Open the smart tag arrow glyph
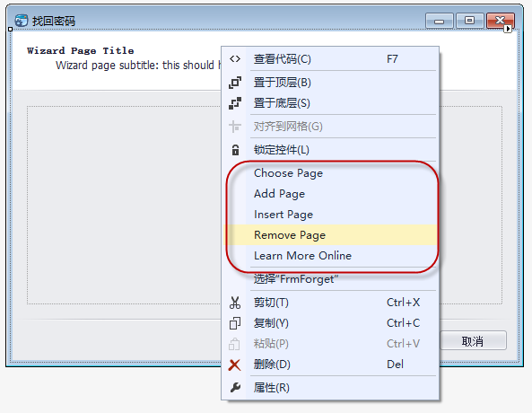 508,30
